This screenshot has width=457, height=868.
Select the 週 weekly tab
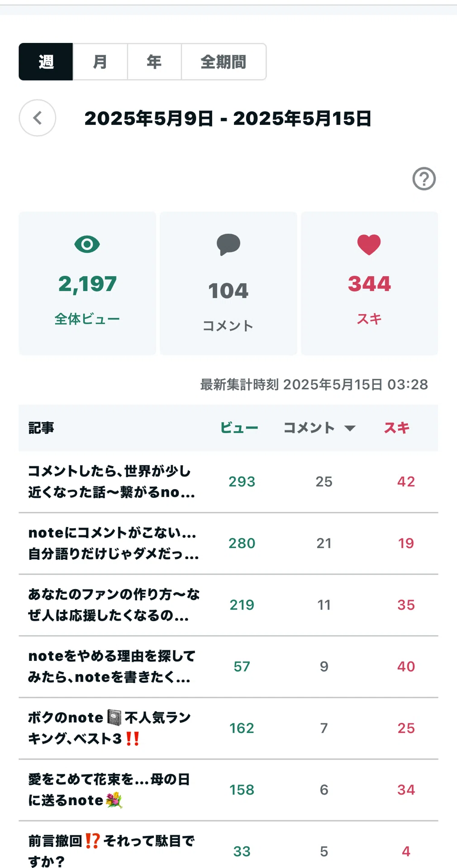pyautogui.click(x=46, y=61)
